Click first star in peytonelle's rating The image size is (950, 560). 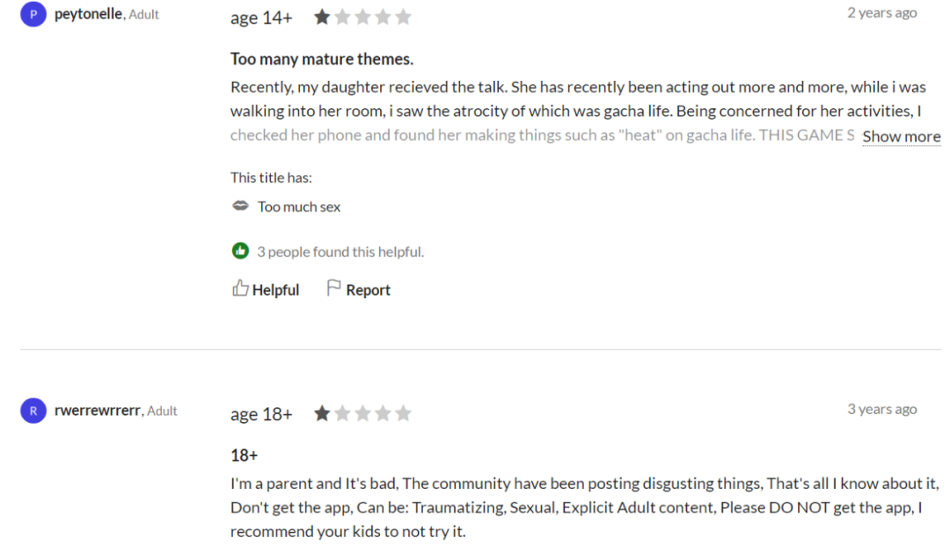(x=322, y=17)
